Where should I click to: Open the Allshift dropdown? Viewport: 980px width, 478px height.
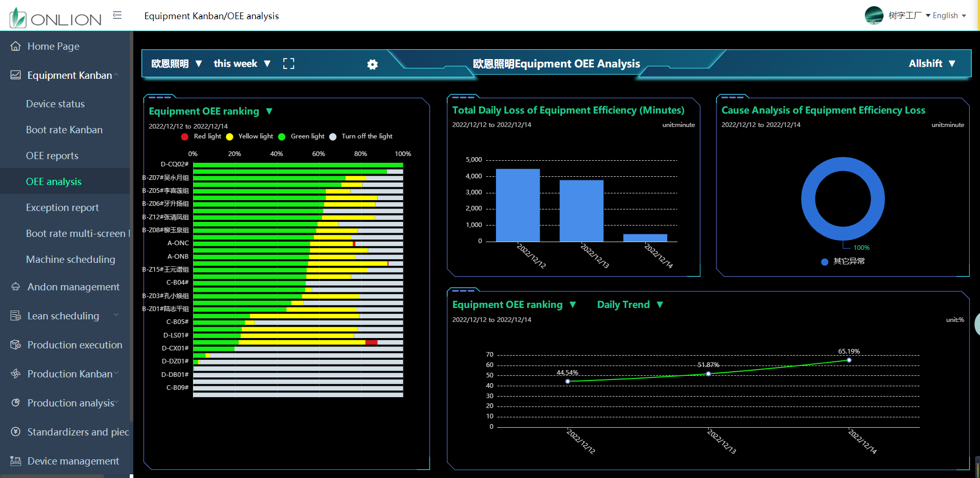pos(931,64)
